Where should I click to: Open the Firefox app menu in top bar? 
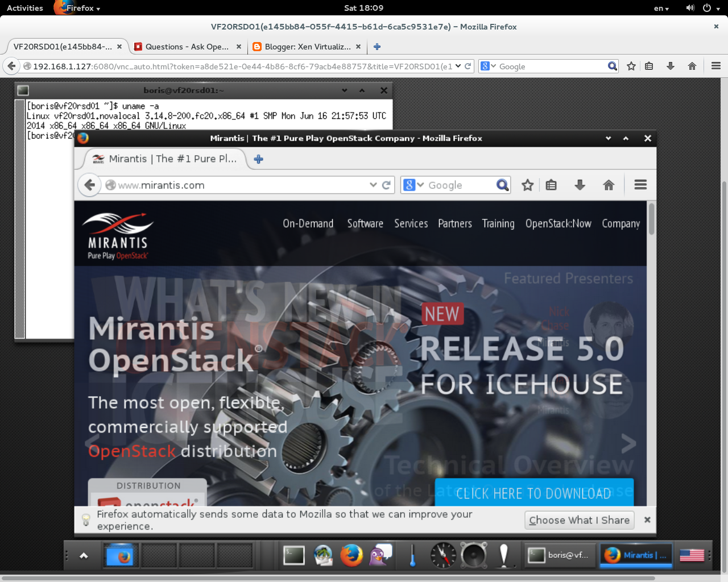[x=77, y=8]
